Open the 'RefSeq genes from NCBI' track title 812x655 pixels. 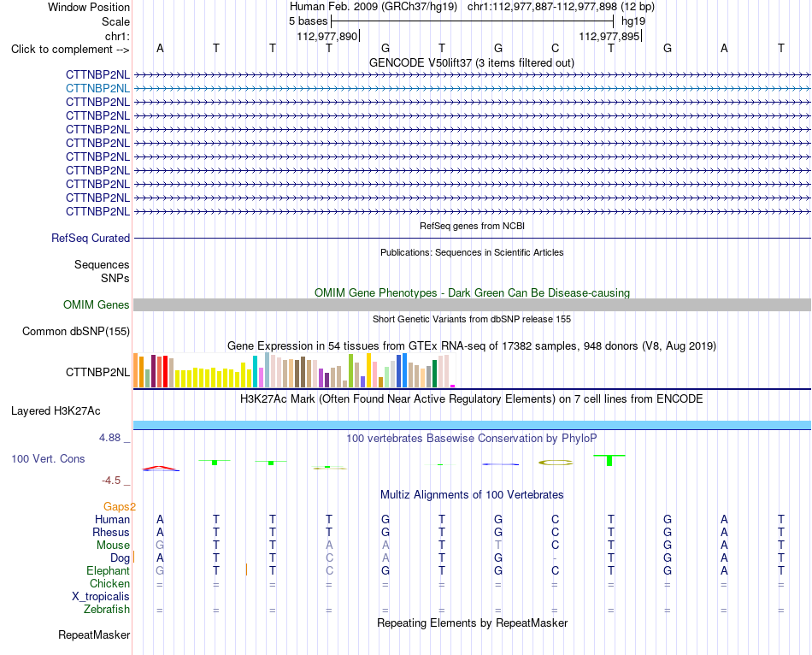point(472,226)
